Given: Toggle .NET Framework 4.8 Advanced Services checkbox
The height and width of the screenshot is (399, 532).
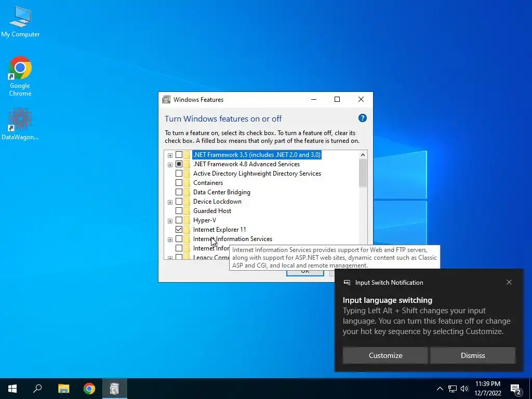Looking at the screenshot, I should click(179, 164).
